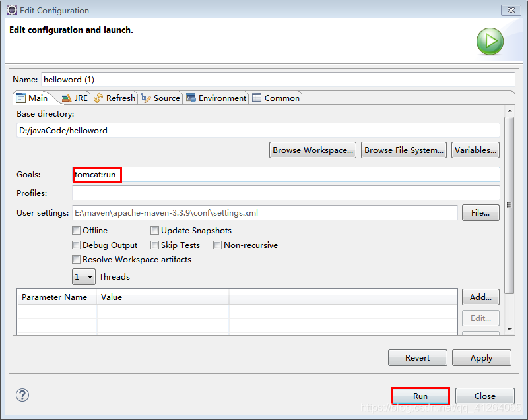
Task: Click the Parameter Name column header
Action: pos(57,297)
